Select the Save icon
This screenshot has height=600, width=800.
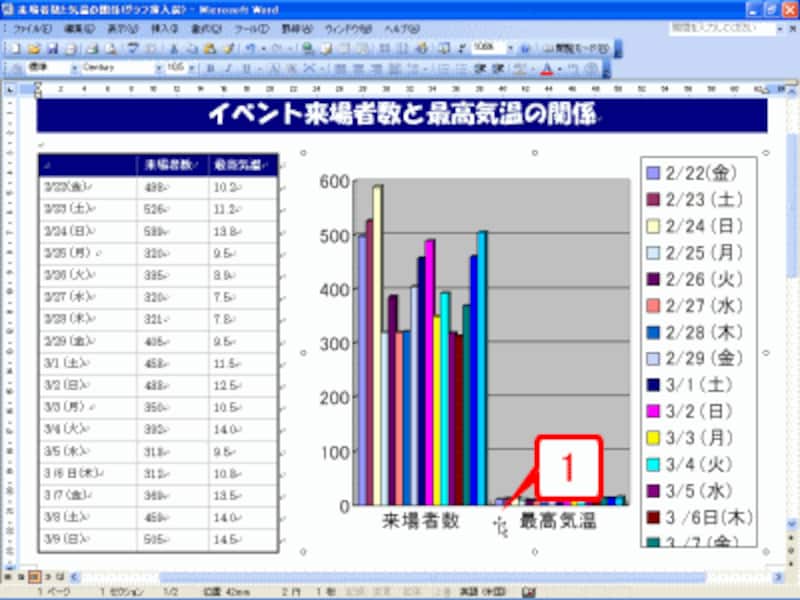pos(52,46)
